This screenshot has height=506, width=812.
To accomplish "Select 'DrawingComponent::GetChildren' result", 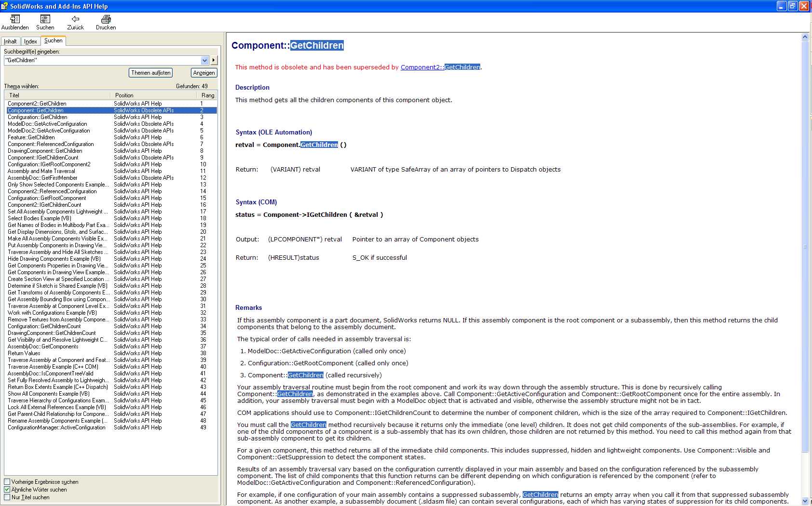I will point(111,151).
